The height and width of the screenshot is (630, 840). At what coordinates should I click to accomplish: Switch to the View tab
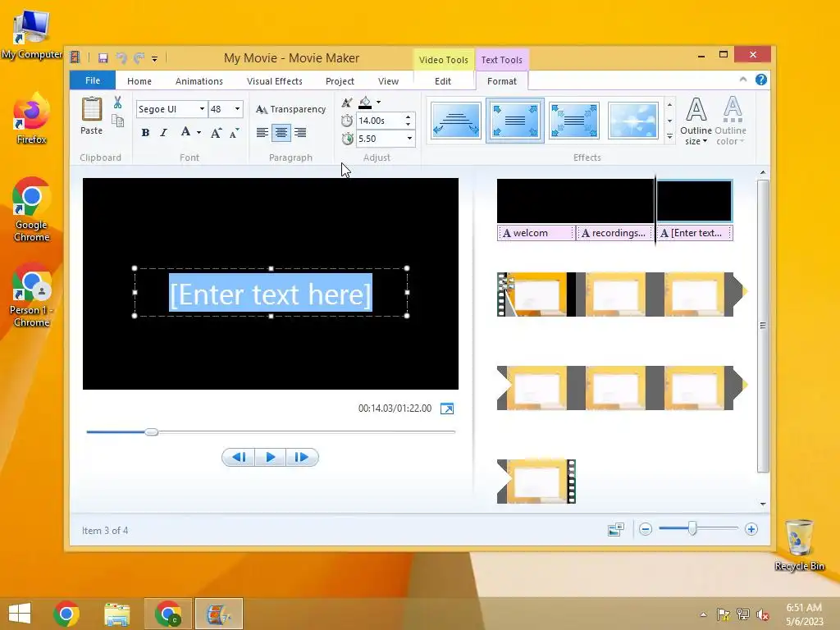click(x=388, y=81)
